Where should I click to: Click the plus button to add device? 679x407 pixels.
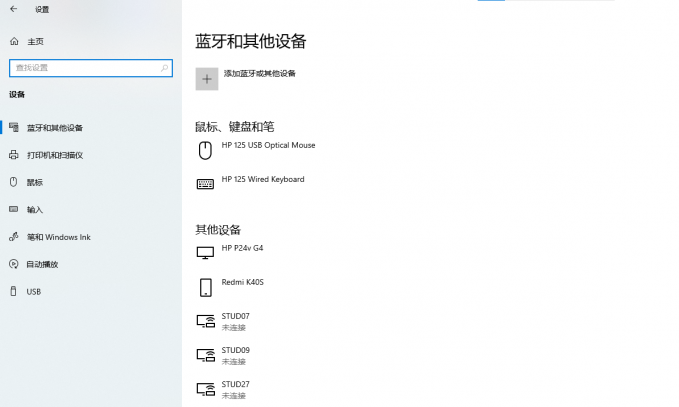(207, 79)
